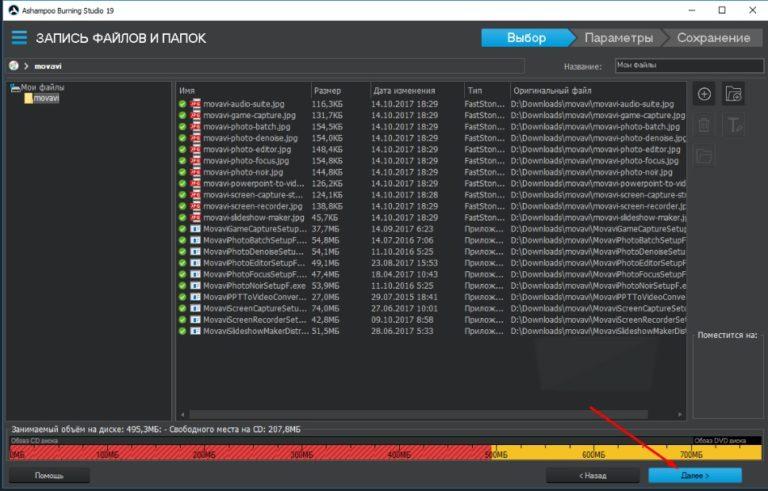Click the rename text icon
This screenshot has height=491, width=768.
point(733,125)
